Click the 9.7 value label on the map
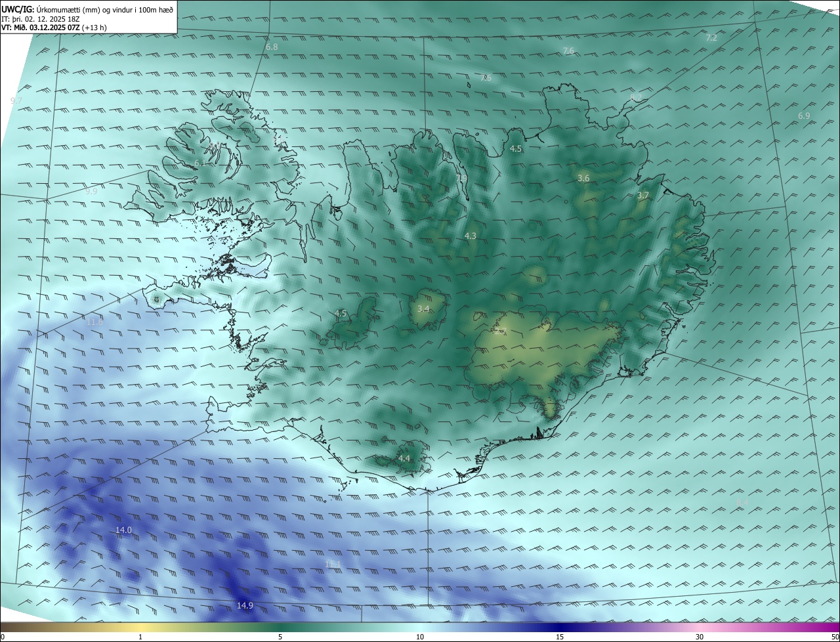840x642 pixels. 16,100
